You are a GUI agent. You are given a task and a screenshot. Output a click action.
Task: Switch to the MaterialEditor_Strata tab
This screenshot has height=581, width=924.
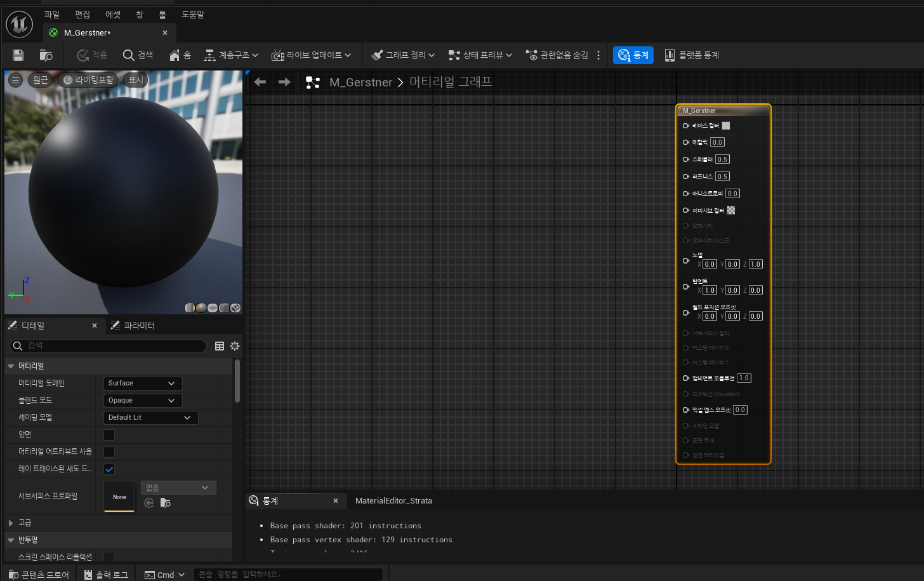tap(393, 501)
